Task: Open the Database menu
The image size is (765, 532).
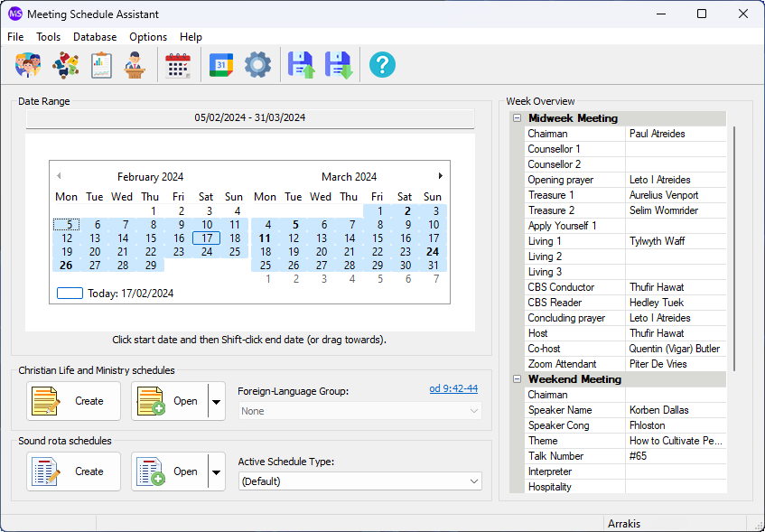Action: (x=95, y=37)
